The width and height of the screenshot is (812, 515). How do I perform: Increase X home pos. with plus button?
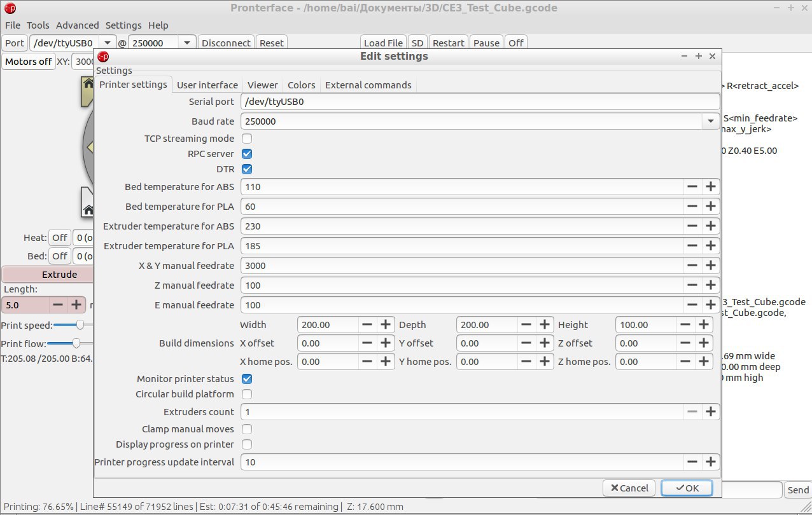pyautogui.click(x=386, y=362)
